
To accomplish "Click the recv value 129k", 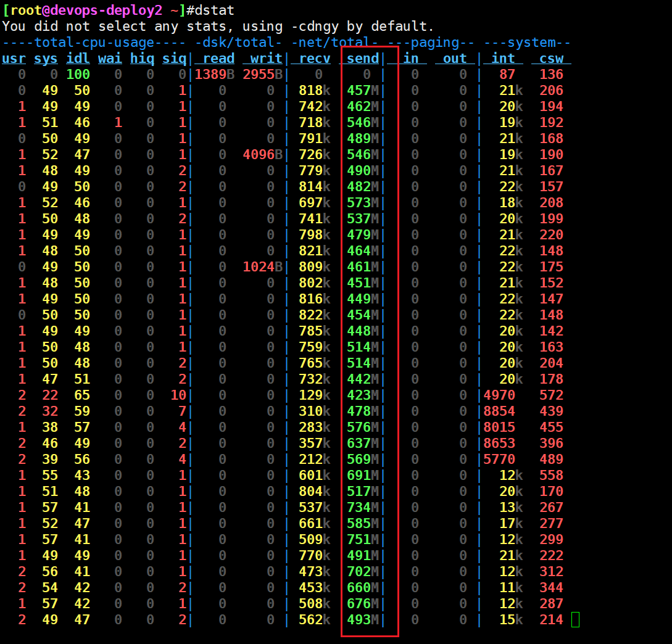I will click(x=315, y=395).
